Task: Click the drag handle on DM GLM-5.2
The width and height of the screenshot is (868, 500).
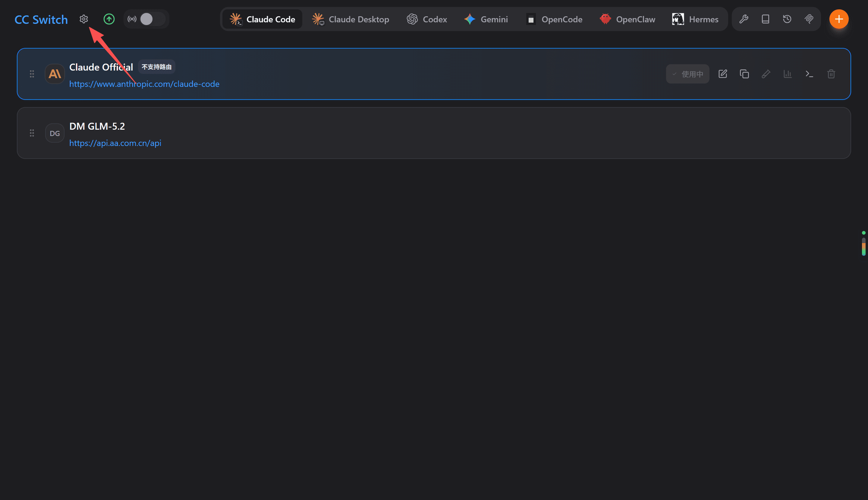Action: coord(32,133)
